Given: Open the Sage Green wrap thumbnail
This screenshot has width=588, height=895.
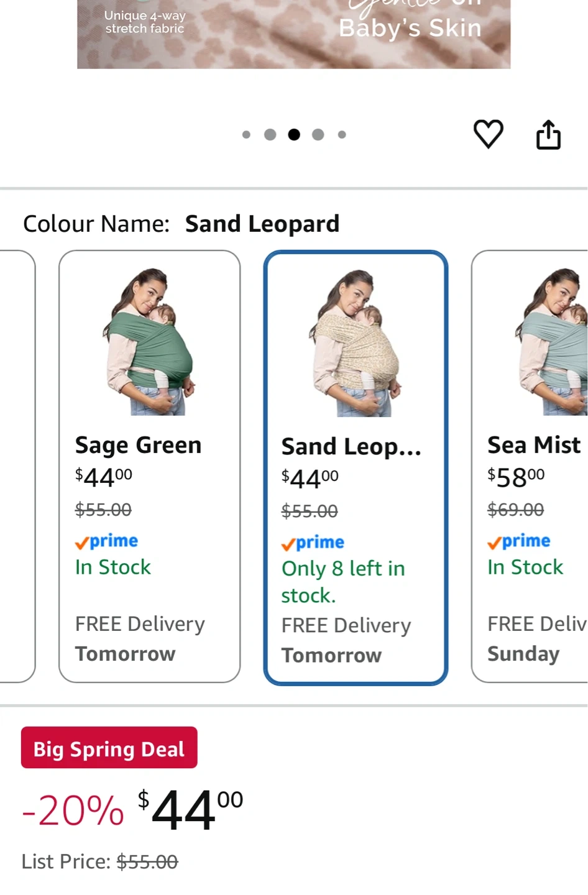Looking at the screenshot, I should pyautogui.click(x=150, y=342).
